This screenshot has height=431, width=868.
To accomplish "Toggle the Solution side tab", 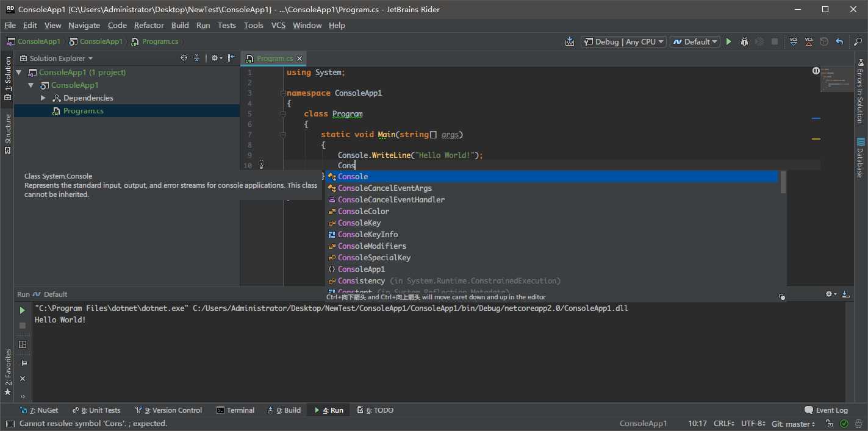I will [8, 79].
